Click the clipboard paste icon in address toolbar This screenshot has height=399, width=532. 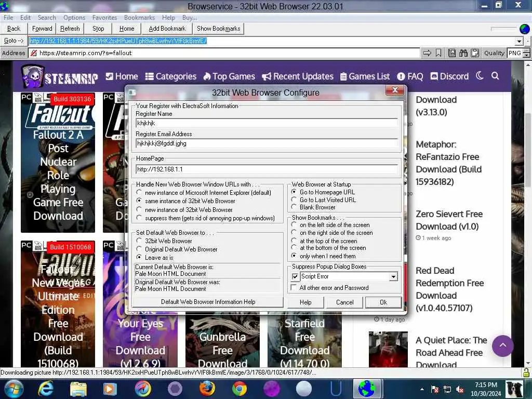(x=475, y=53)
